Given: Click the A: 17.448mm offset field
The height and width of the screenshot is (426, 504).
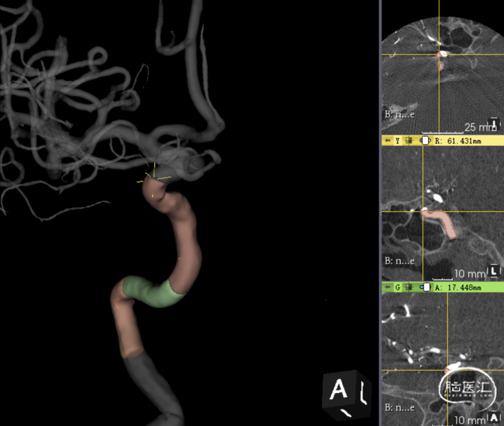Looking at the screenshot, I should 458,288.
